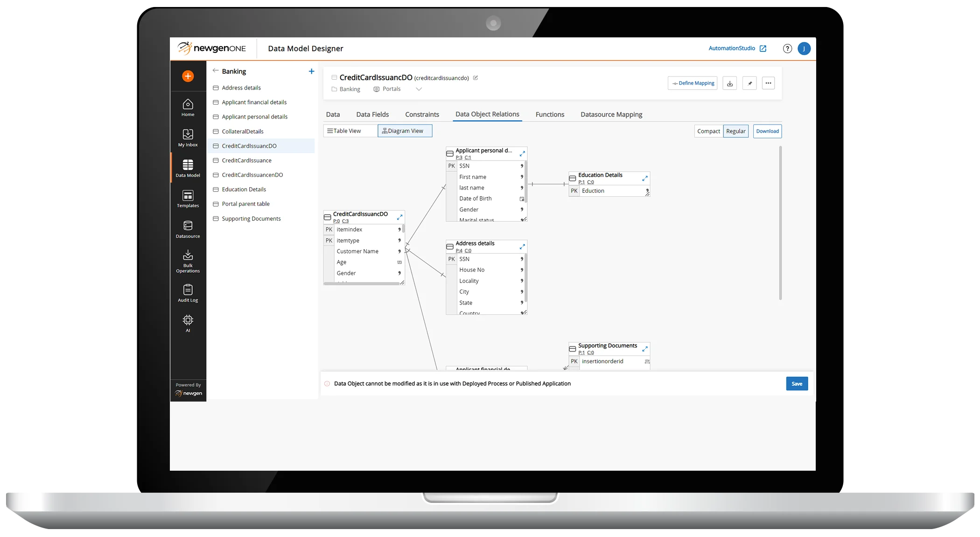The image size is (980, 537).
Task: Select the Regular layout option
Action: (x=735, y=131)
